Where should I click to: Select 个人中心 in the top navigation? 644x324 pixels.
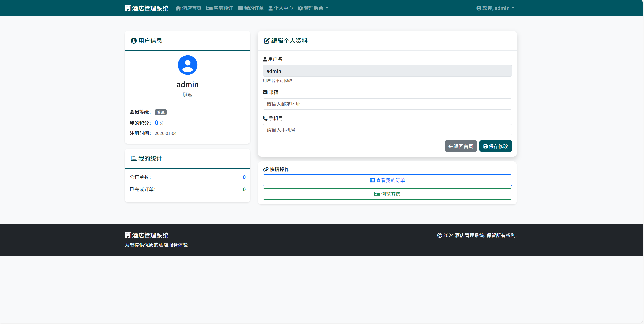(x=281, y=8)
